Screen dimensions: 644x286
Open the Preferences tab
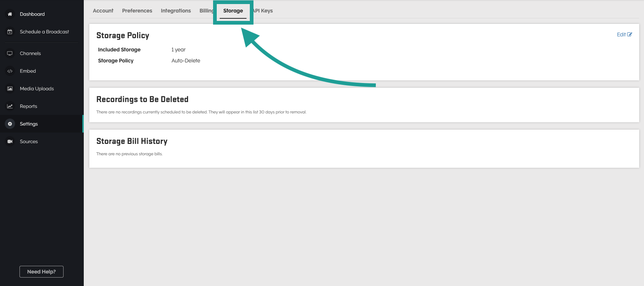(x=137, y=11)
